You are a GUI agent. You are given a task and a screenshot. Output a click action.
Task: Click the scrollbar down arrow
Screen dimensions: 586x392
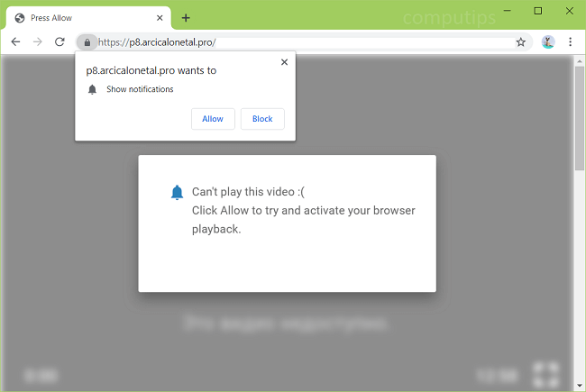tap(580, 385)
